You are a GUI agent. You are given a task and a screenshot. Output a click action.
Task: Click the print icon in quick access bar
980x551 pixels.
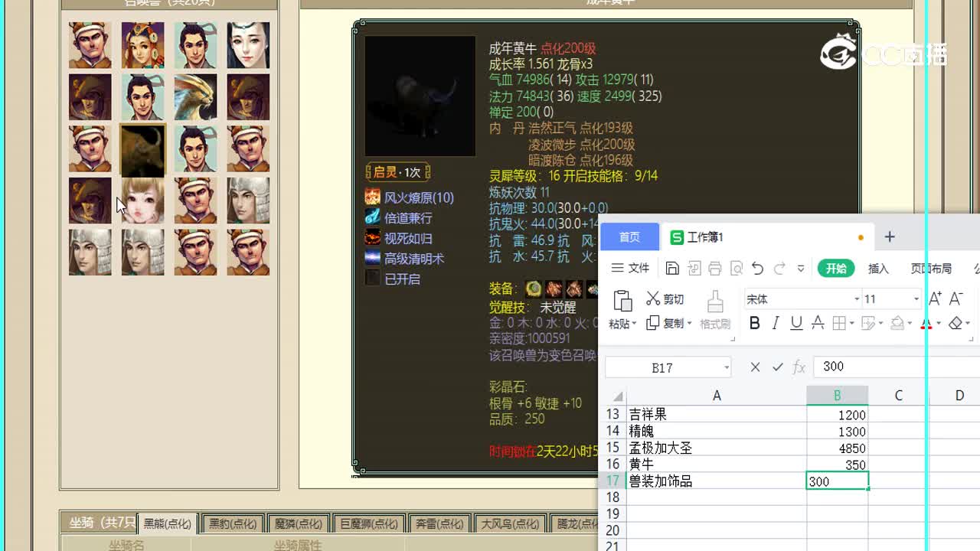tap(714, 268)
